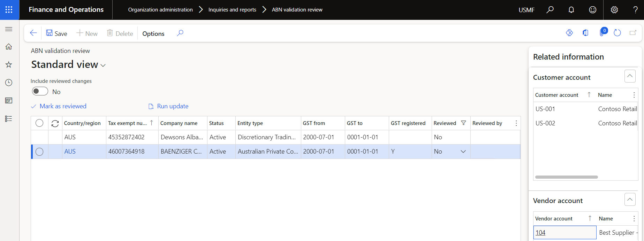
Task: Open the Options menu tab
Action: pos(153,34)
